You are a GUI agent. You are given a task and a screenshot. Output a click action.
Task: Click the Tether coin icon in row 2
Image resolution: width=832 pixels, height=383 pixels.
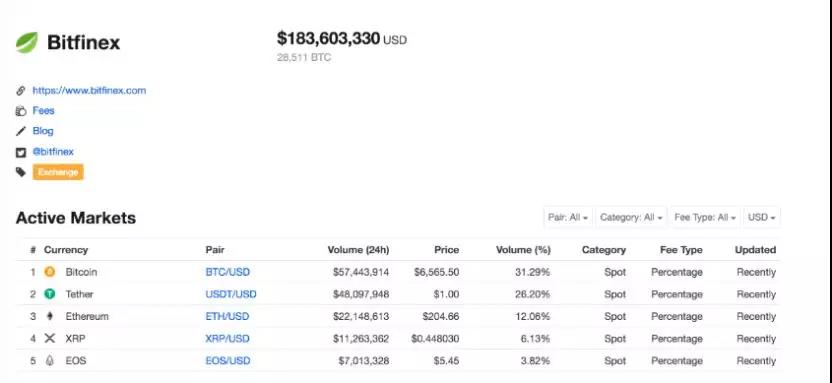tap(50, 294)
